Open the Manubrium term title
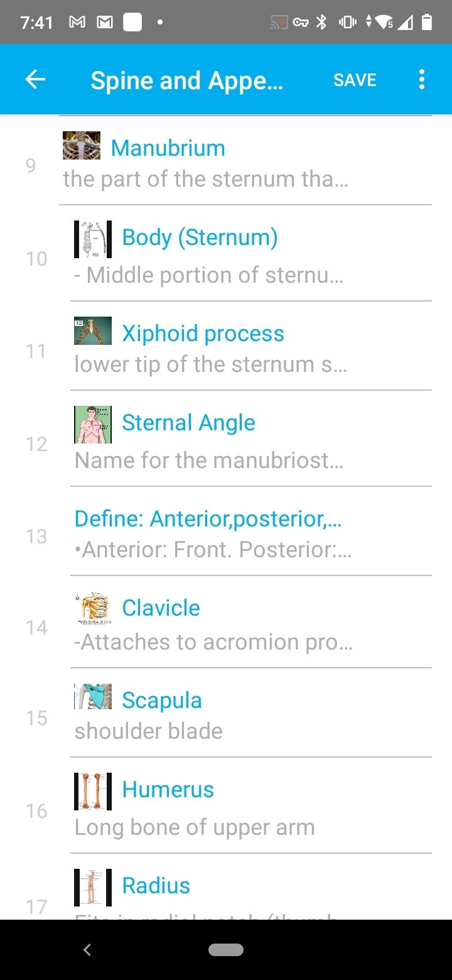 click(168, 148)
